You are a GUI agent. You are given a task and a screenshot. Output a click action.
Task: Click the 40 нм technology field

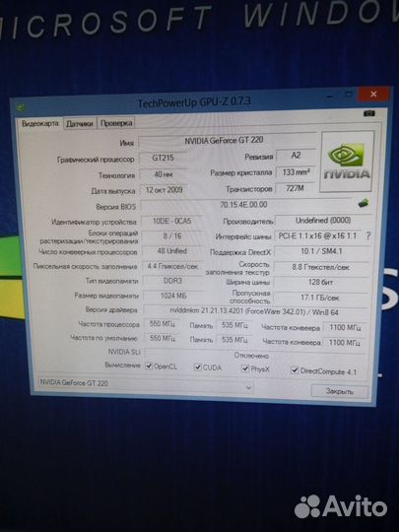tap(164, 174)
